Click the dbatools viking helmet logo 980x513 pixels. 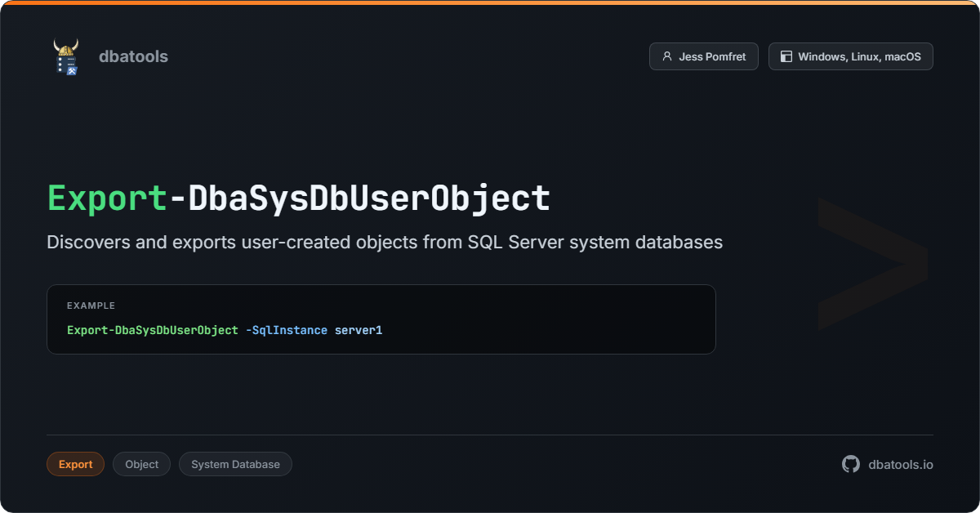[66, 56]
